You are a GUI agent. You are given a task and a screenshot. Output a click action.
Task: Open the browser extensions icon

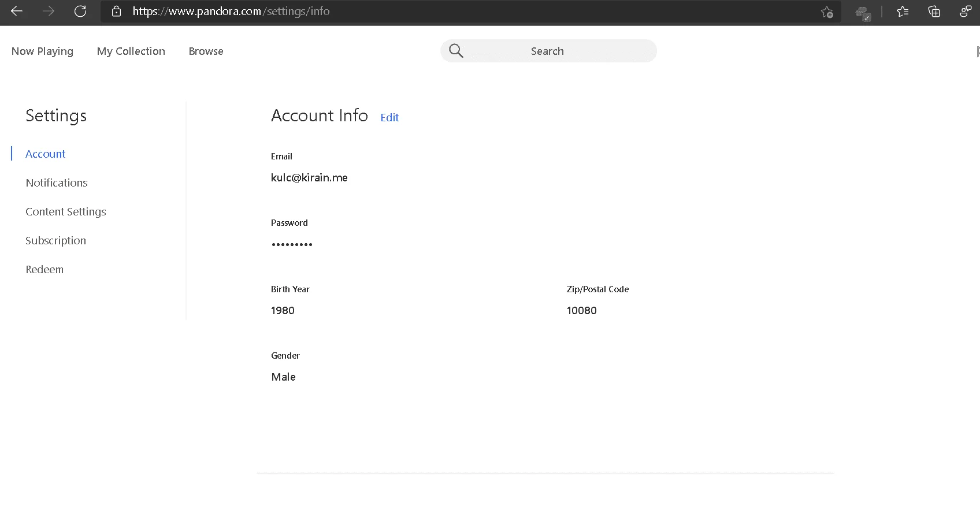click(863, 12)
